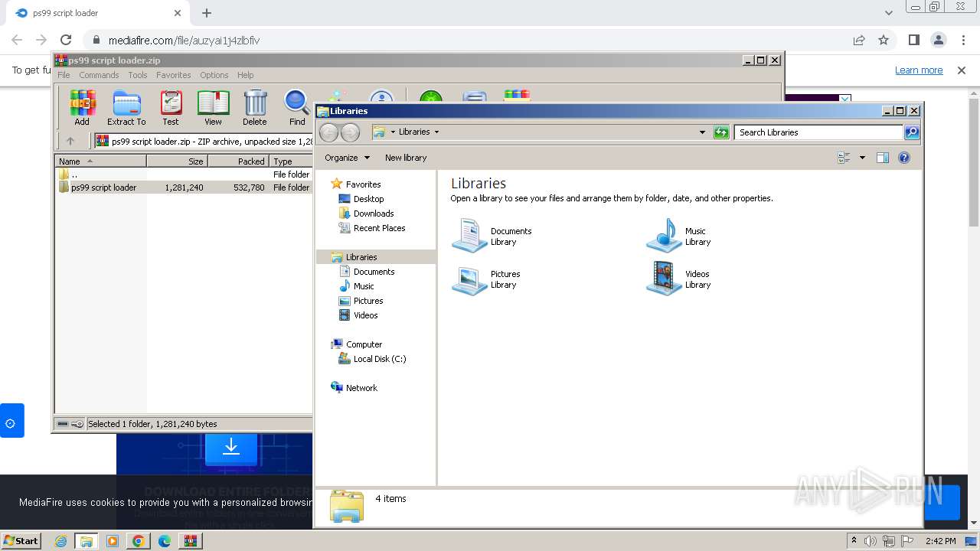Click the change view icon in Explorer

844,158
